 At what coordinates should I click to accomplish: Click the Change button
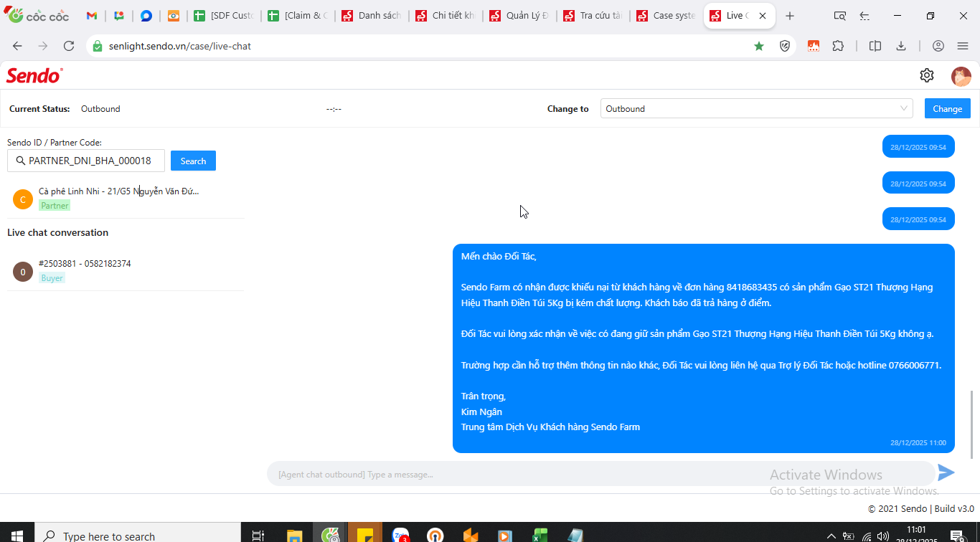coord(947,108)
